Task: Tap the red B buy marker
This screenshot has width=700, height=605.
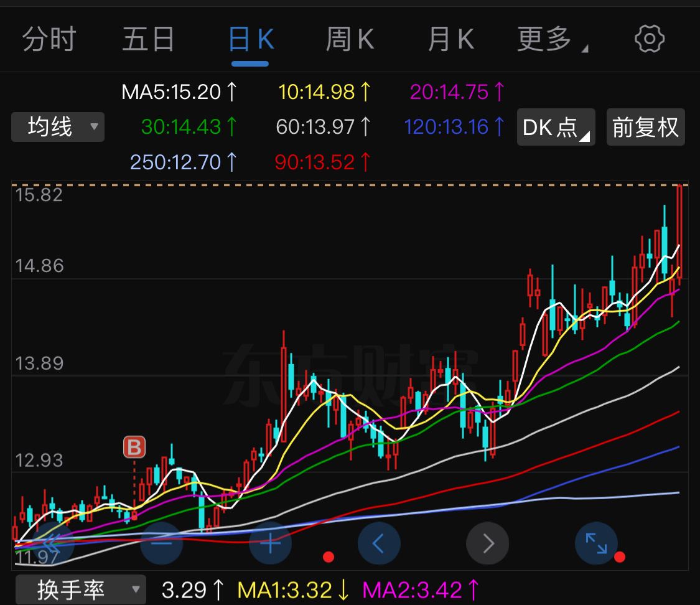Action: 134,447
